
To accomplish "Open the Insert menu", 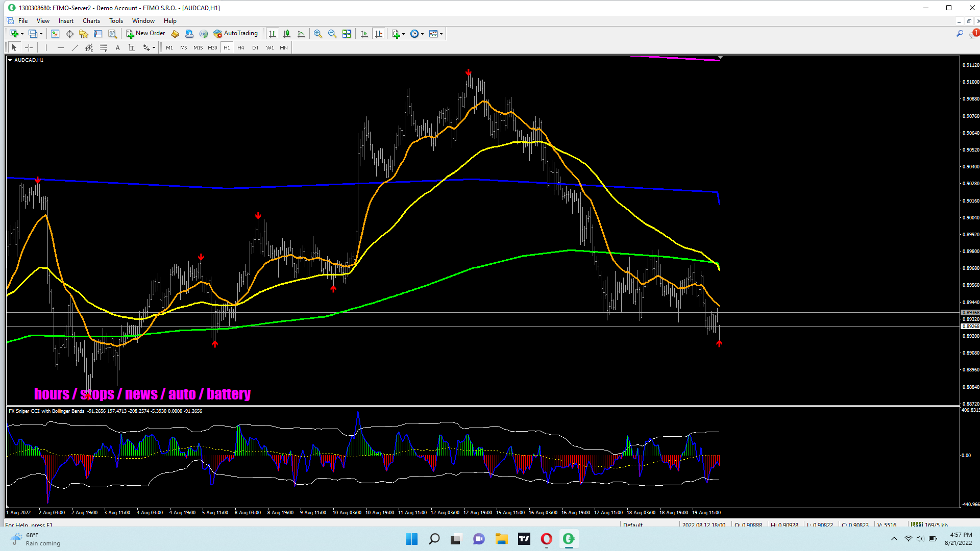I will [x=66, y=21].
